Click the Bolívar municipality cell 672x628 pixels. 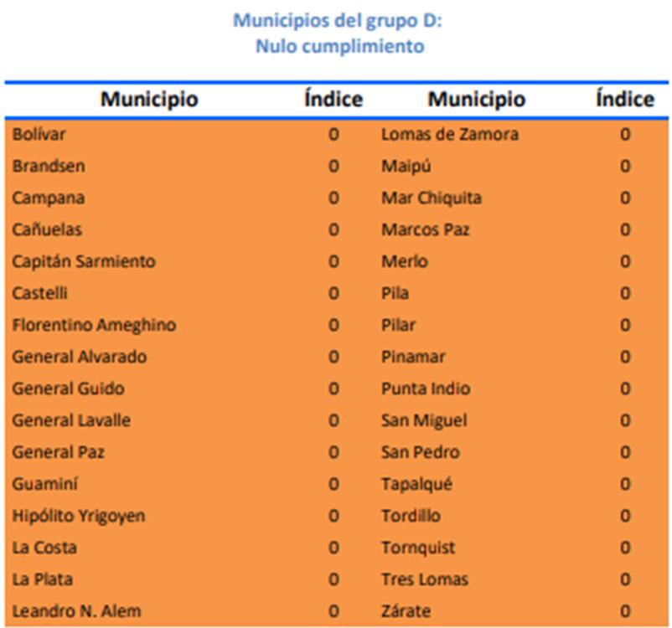pos(39,134)
